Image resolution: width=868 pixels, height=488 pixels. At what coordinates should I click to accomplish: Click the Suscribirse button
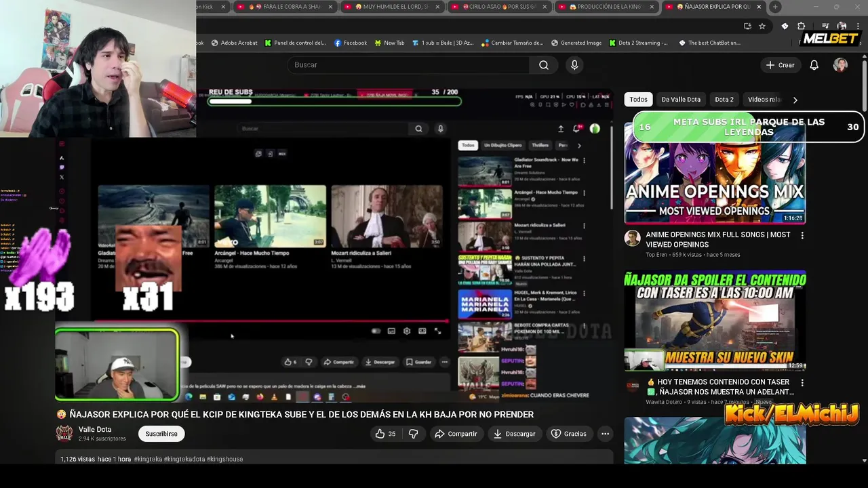point(161,434)
